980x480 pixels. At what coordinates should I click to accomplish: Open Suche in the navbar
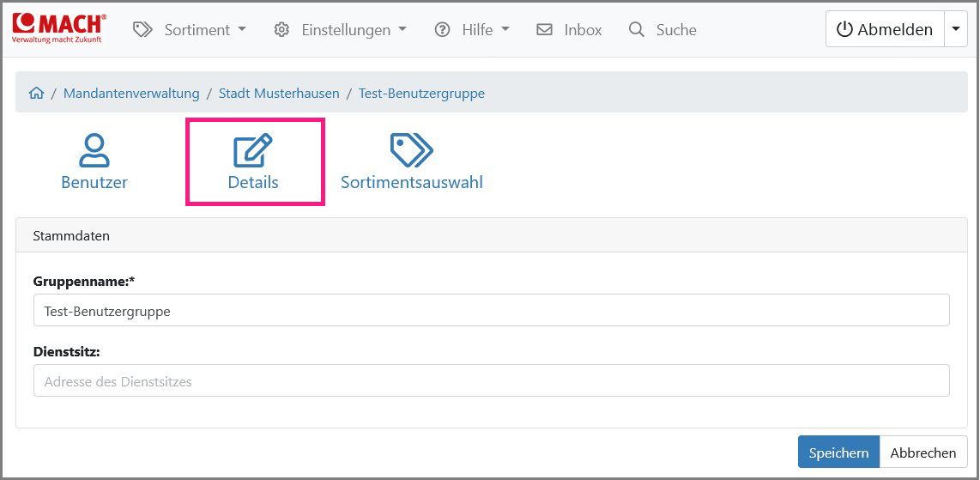pyautogui.click(x=662, y=29)
